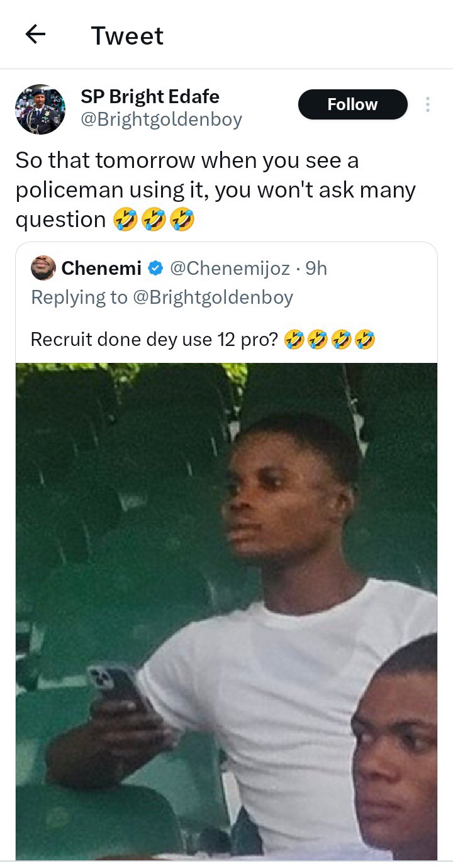Click the blue verified badge next to Chenemi
453x868 pixels.
click(155, 269)
